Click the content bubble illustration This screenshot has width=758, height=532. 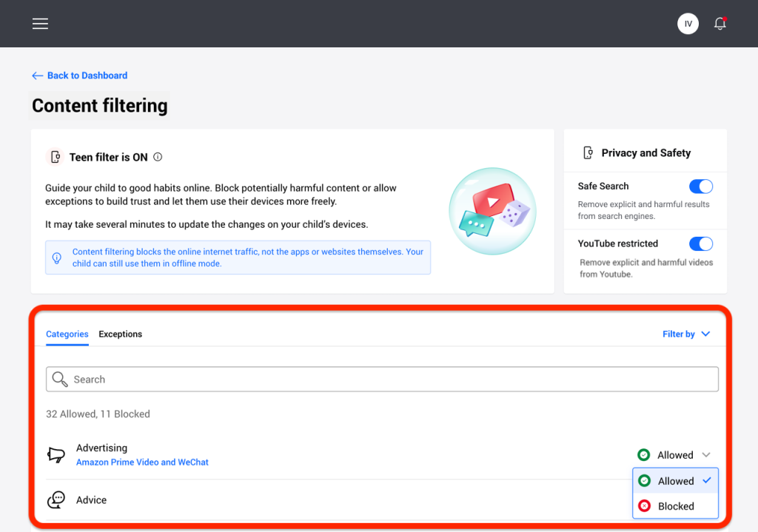pos(492,211)
